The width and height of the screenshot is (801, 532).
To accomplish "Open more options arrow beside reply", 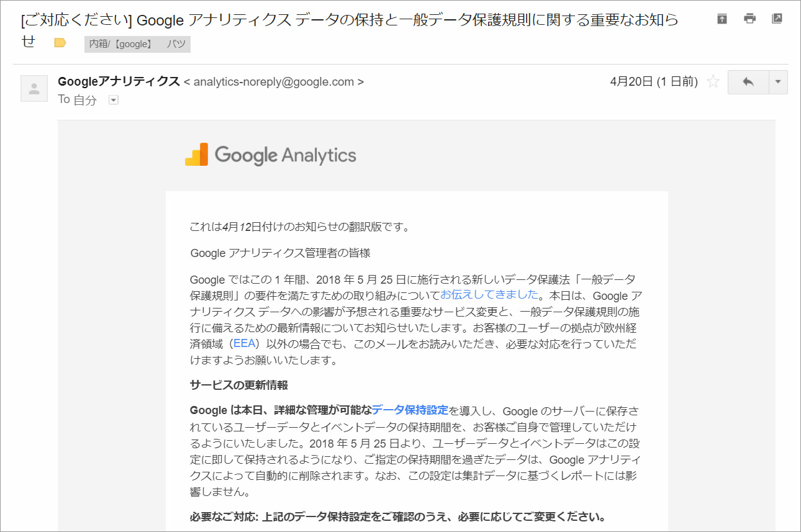I will pos(778,82).
